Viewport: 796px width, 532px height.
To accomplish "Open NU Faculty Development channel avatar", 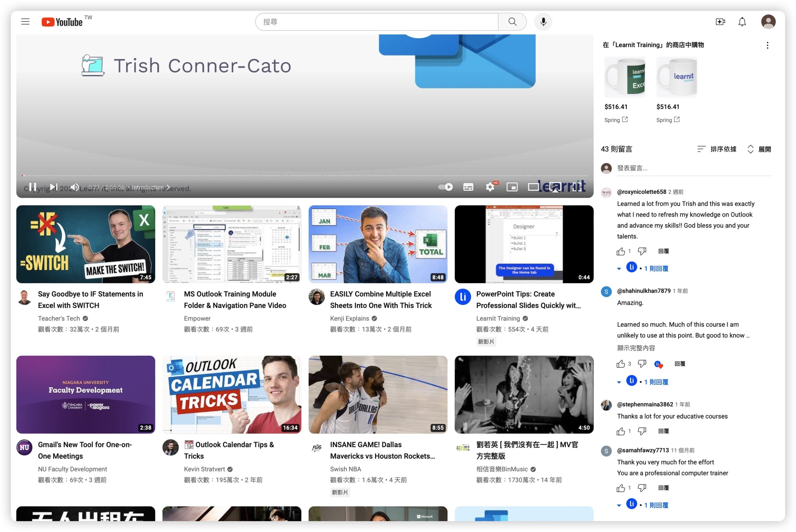I will (25, 447).
